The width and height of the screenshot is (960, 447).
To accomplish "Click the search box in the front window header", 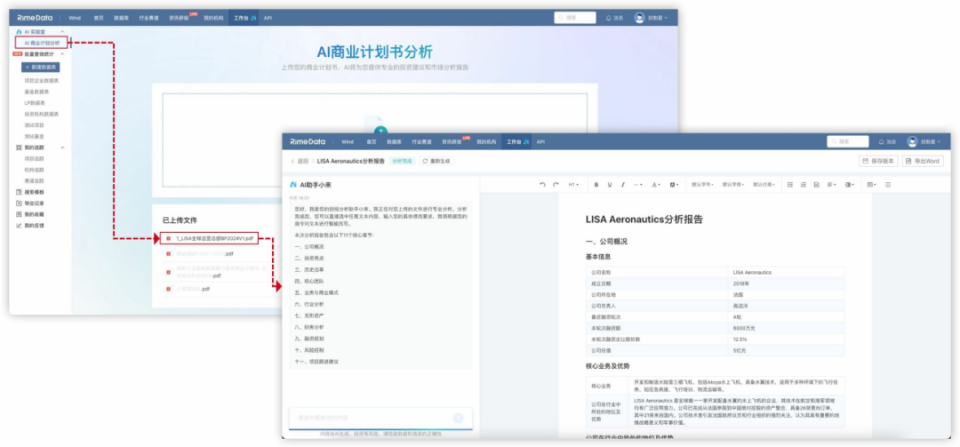I will click(x=847, y=141).
